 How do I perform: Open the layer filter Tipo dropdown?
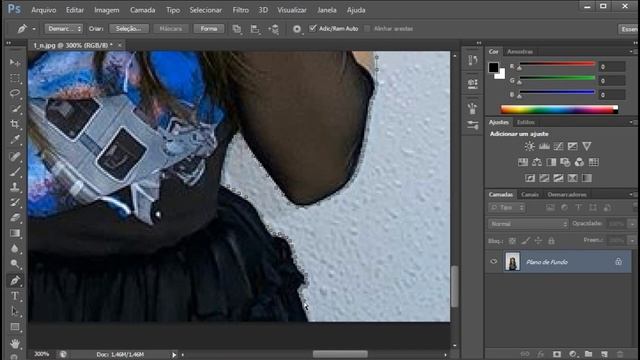tap(507, 208)
